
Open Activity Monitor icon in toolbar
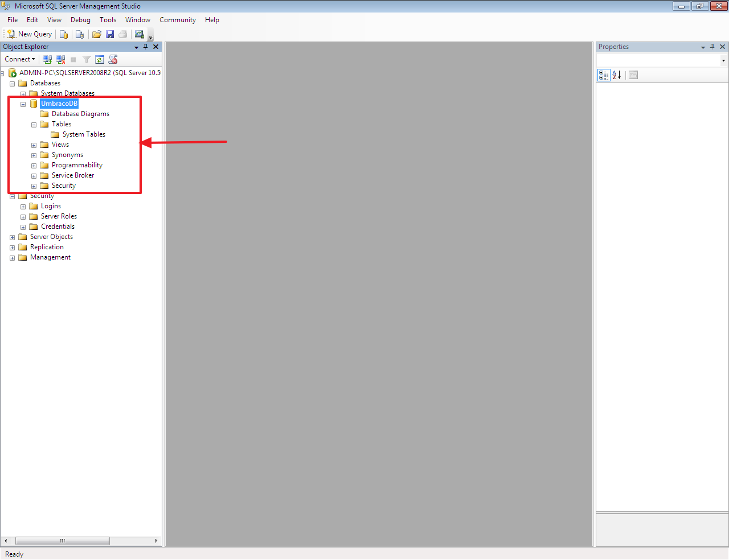[140, 34]
